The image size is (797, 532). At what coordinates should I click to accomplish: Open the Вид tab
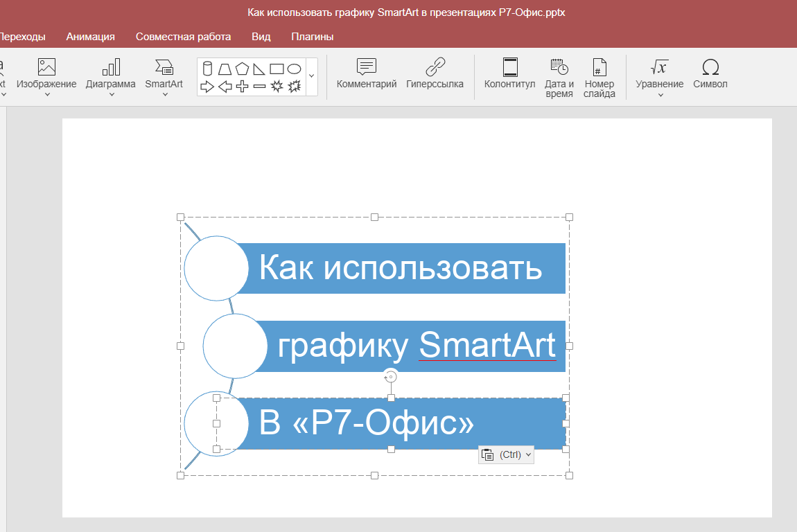(x=261, y=37)
